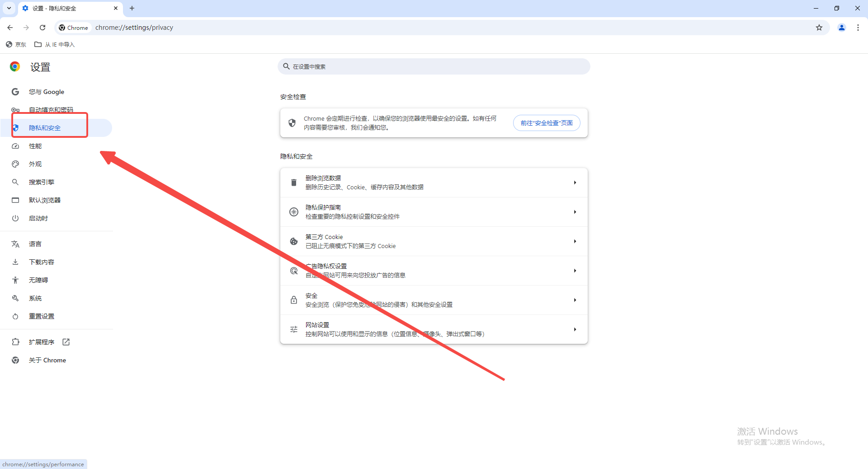Click the cookie icon in 第三方 Cookie row
The width and height of the screenshot is (868, 469).
pyautogui.click(x=294, y=241)
